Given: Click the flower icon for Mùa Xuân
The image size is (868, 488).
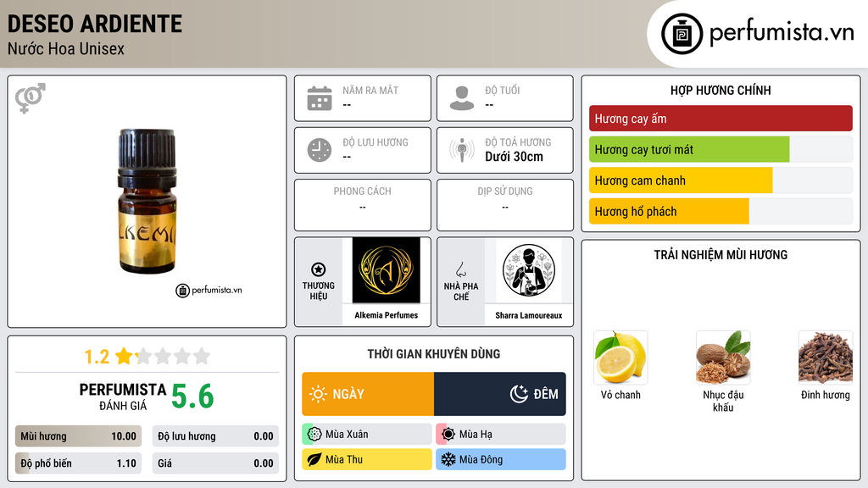Looking at the screenshot, I should point(314,435).
